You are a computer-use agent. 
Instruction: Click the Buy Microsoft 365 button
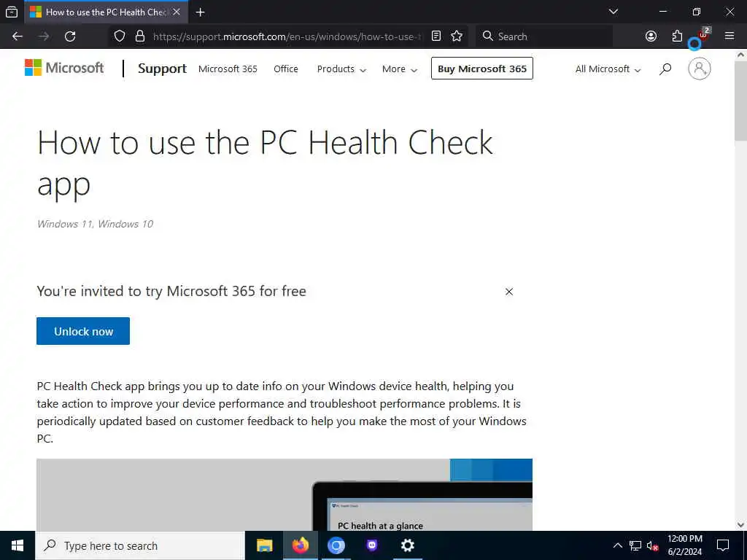pyautogui.click(x=482, y=69)
